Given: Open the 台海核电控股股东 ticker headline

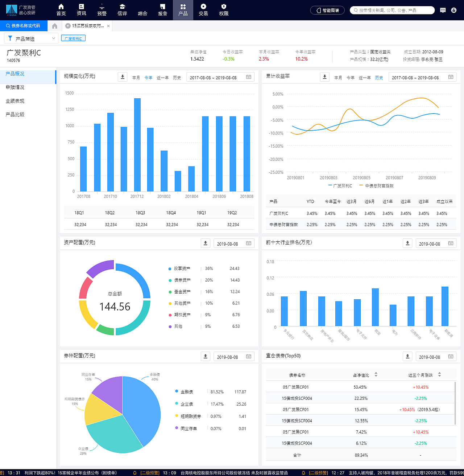Looking at the screenshot, I should [234, 473].
